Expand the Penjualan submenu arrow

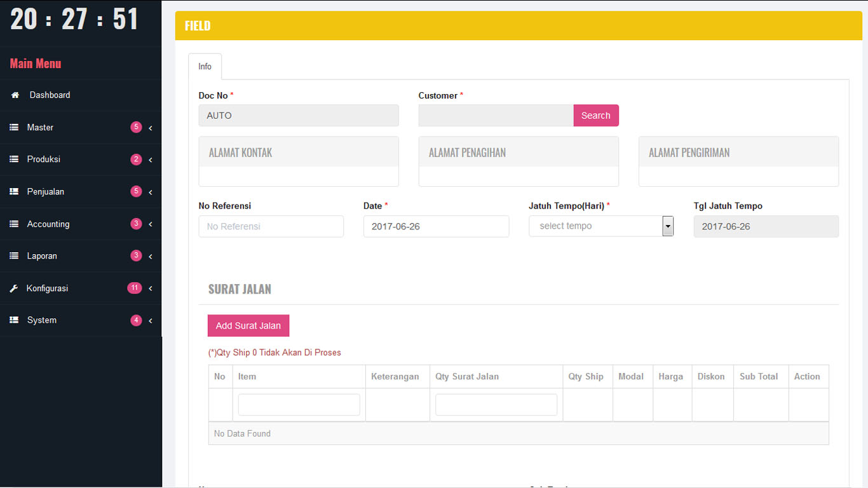click(x=151, y=192)
